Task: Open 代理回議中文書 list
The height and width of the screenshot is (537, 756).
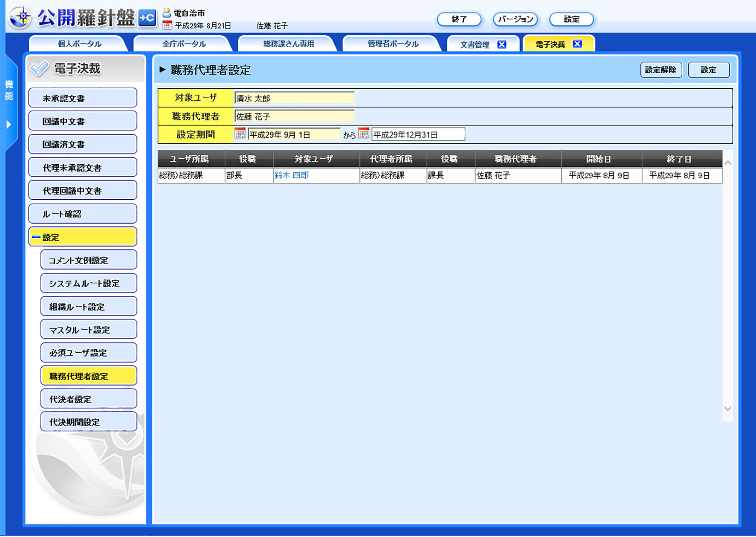Action: pos(83,190)
